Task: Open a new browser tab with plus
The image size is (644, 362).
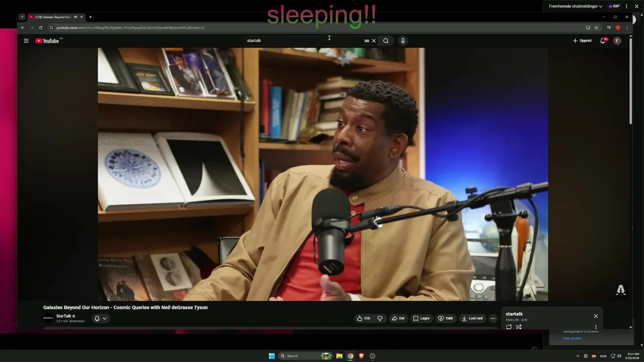Action: point(91,17)
